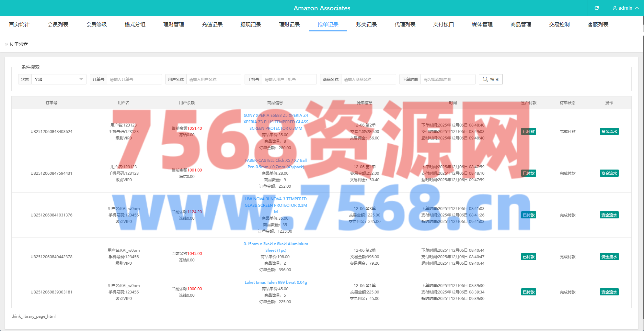Open the admin user menu

click(x=626, y=8)
